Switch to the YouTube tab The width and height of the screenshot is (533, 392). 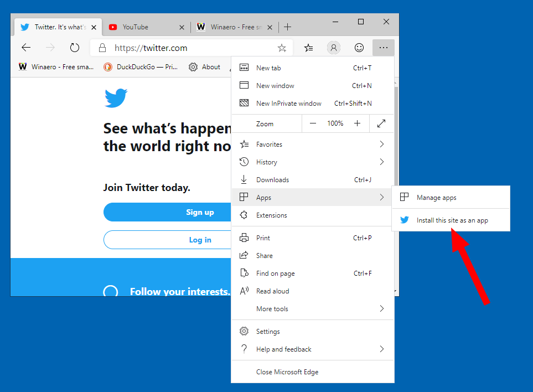[146, 27]
